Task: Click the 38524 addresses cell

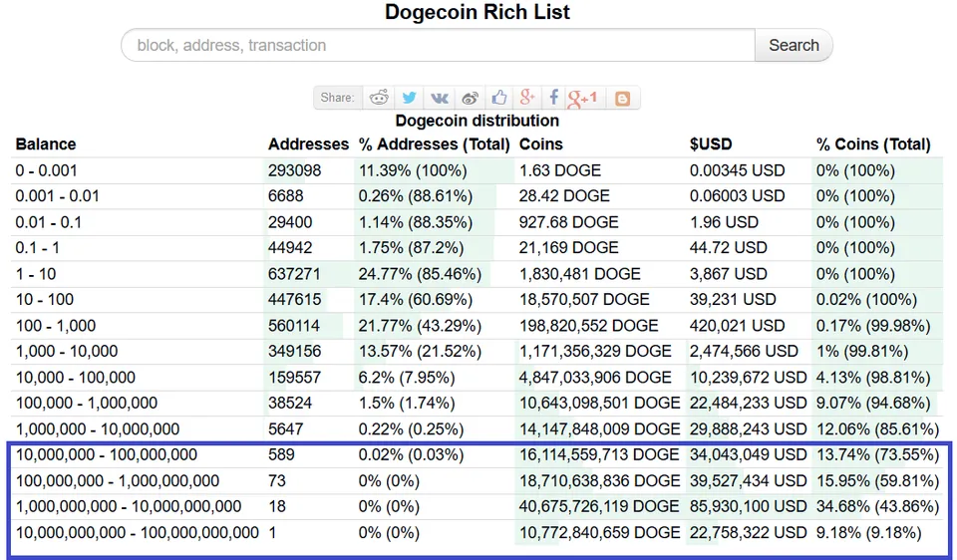Action: 290,404
